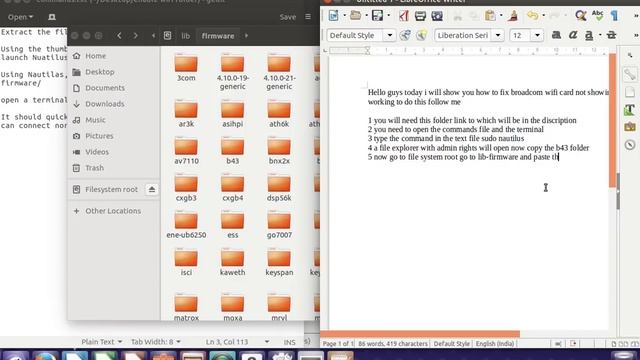Open the Writer sidebar settings menu
640x360 pixels.
tap(630, 56)
